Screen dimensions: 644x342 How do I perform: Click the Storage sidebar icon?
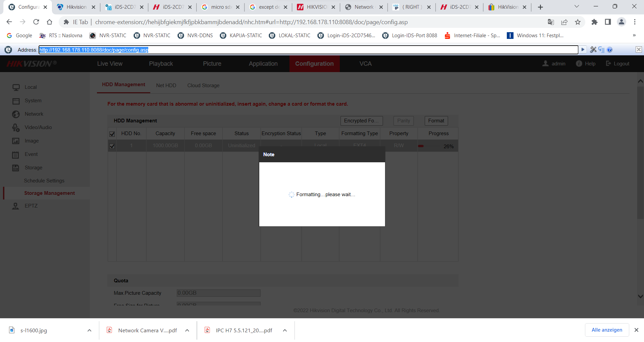pos(16,168)
